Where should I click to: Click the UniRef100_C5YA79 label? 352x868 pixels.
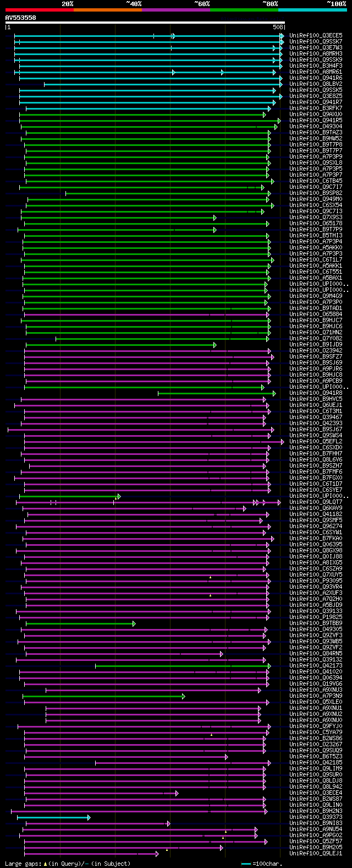[x=316, y=733]
